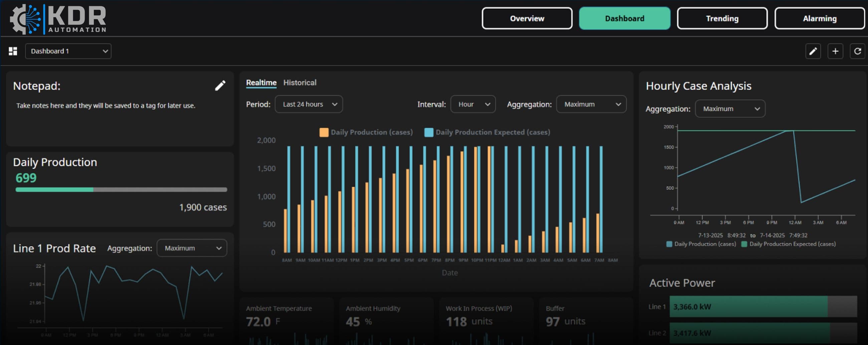Click the dashboard grid layout icon
868x345 pixels.
click(x=13, y=51)
